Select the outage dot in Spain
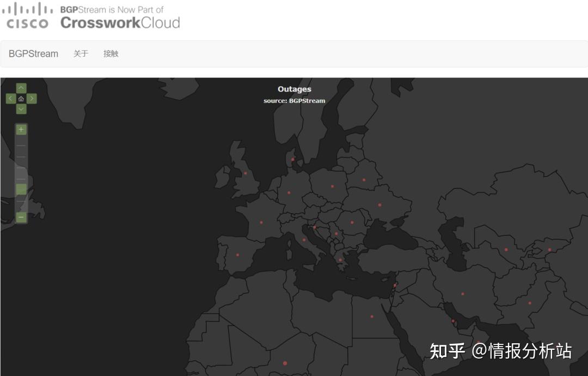 237,255
